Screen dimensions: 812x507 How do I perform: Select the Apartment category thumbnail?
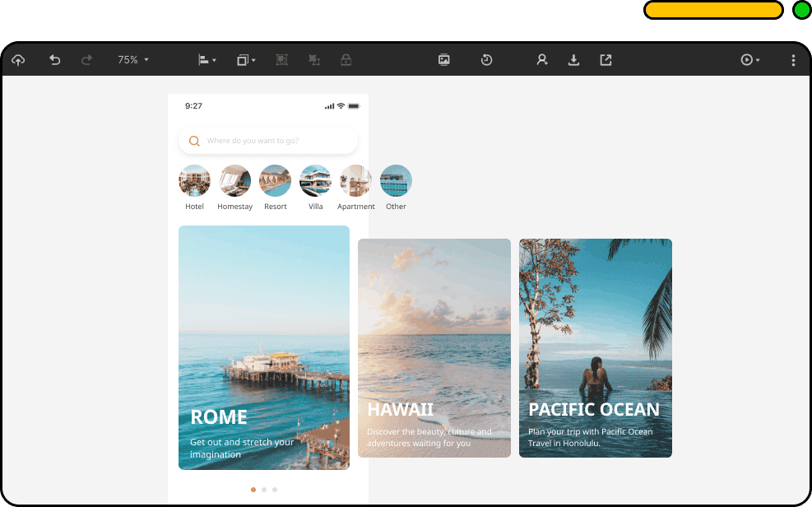coord(355,181)
